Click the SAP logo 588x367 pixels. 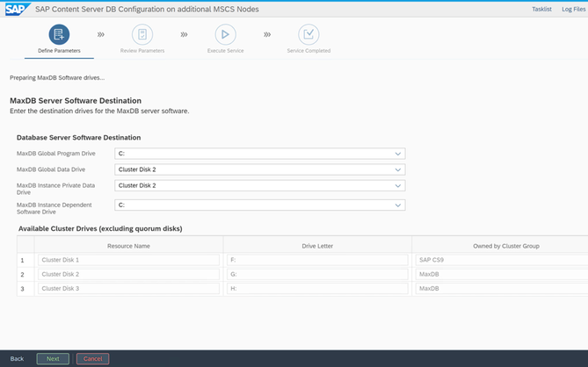coord(18,9)
